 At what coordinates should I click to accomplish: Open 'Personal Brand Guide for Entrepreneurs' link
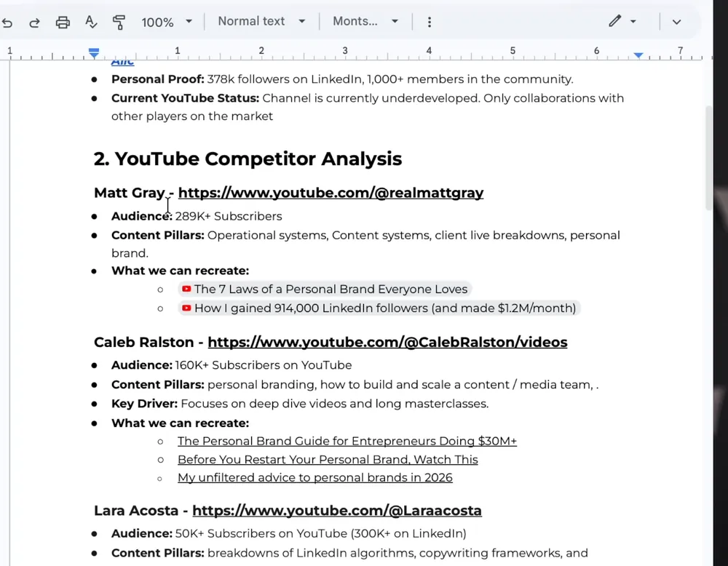pyautogui.click(x=347, y=441)
